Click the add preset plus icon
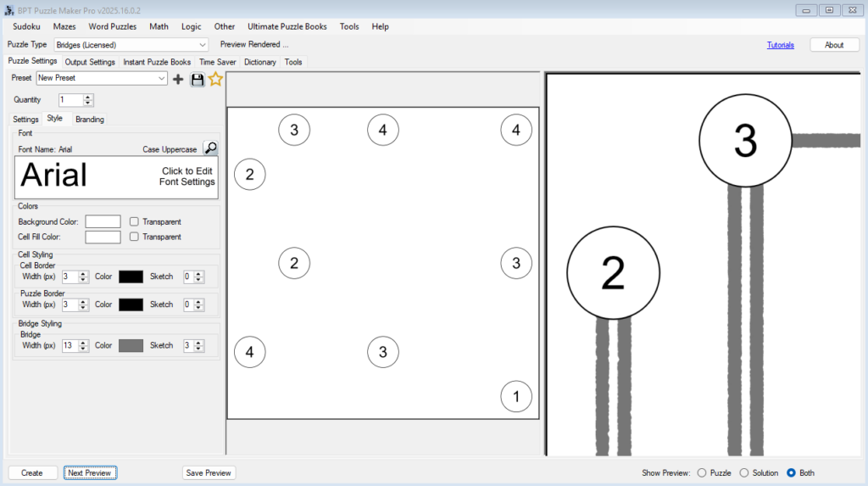This screenshot has width=868, height=486. tap(178, 79)
